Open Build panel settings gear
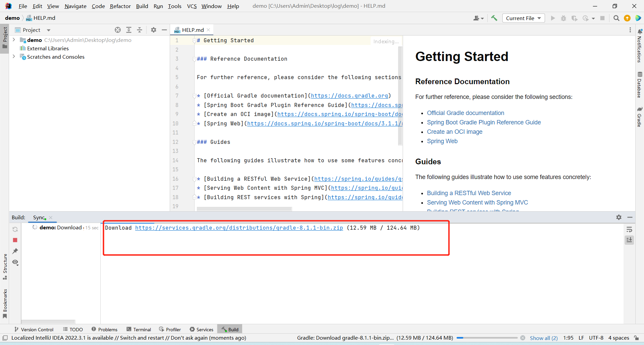Image resolution: width=644 pixels, height=345 pixels. click(619, 217)
